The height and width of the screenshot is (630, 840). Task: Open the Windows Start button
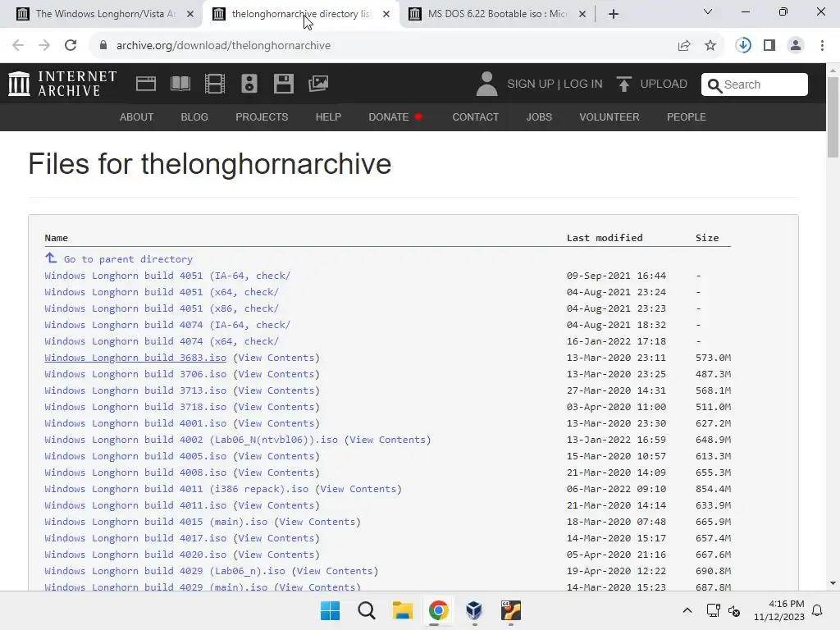tap(330, 610)
